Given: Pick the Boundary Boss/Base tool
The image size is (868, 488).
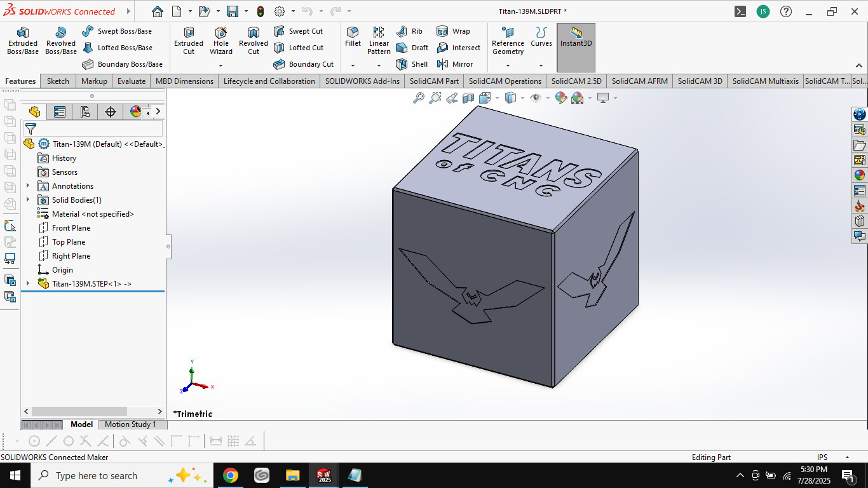Looking at the screenshot, I should [x=122, y=64].
